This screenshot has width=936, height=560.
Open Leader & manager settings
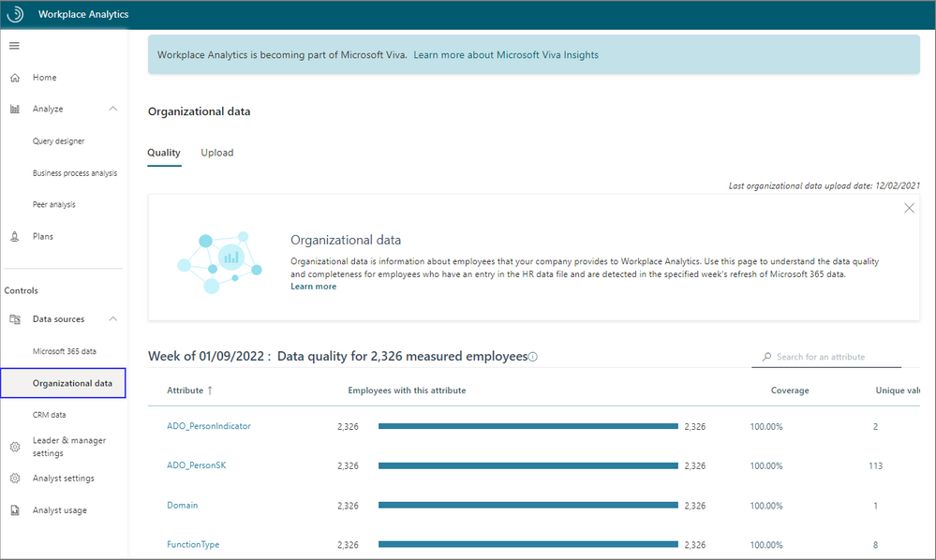tap(69, 447)
